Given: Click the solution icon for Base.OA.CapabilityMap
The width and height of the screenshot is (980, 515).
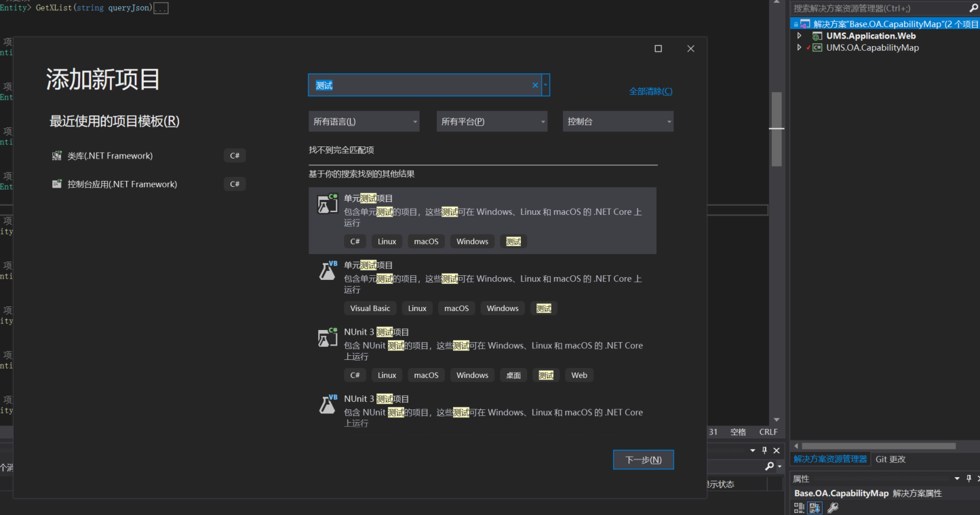Looking at the screenshot, I should click(805, 24).
